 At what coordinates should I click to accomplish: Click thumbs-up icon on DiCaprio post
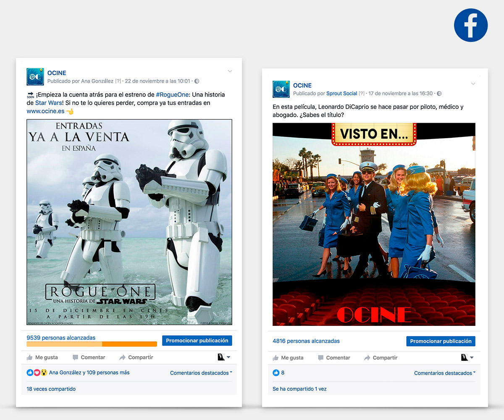276,358
